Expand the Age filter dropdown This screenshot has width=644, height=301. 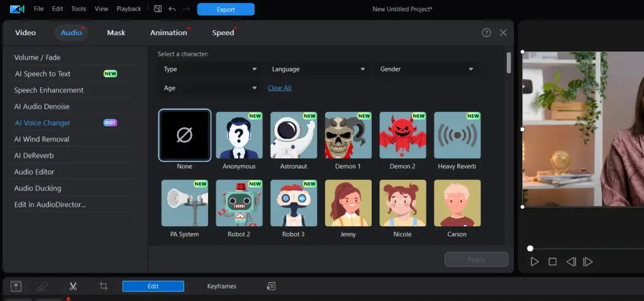pyautogui.click(x=209, y=88)
